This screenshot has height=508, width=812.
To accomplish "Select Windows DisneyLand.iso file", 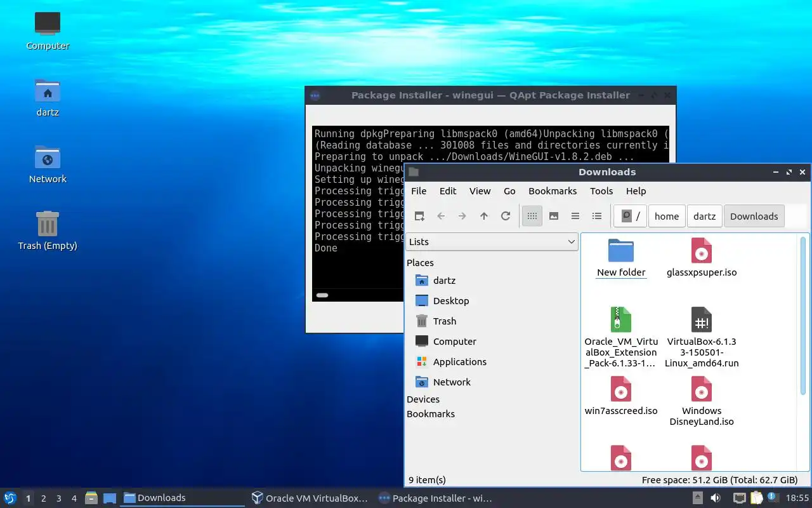I will click(x=702, y=401).
